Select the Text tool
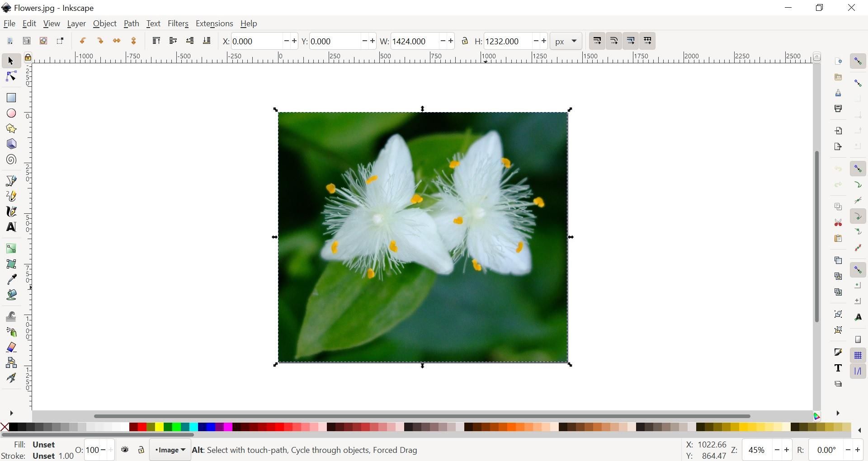868x461 pixels. pos(10,227)
